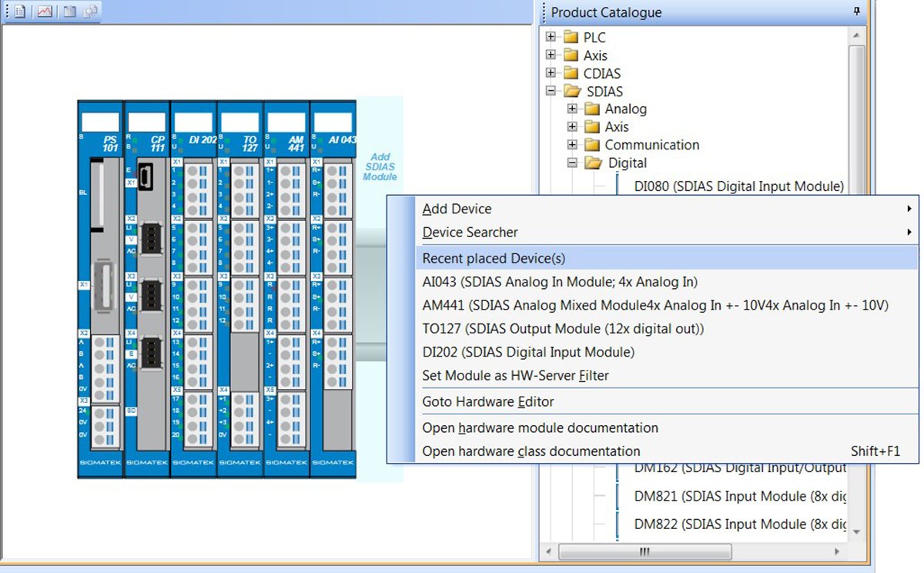Pin the Product Catalogue panel
Image resolution: width=924 pixels, height=573 pixels.
tap(857, 12)
